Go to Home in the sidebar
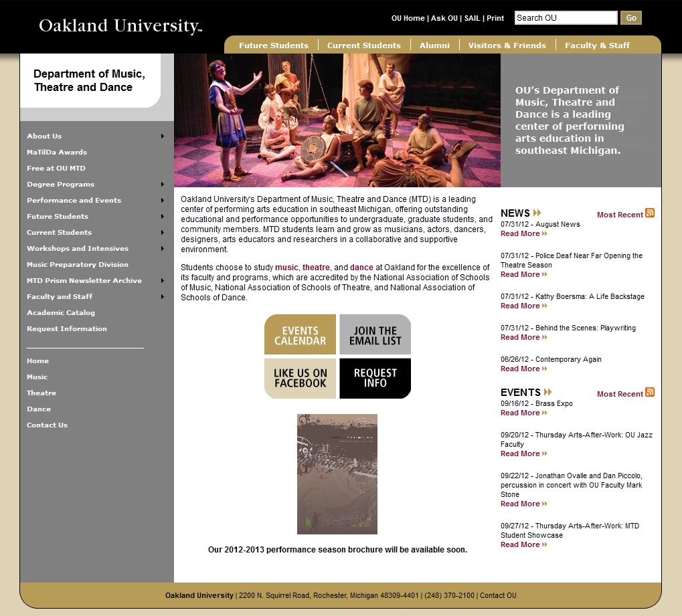 click(x=38, y=361)
